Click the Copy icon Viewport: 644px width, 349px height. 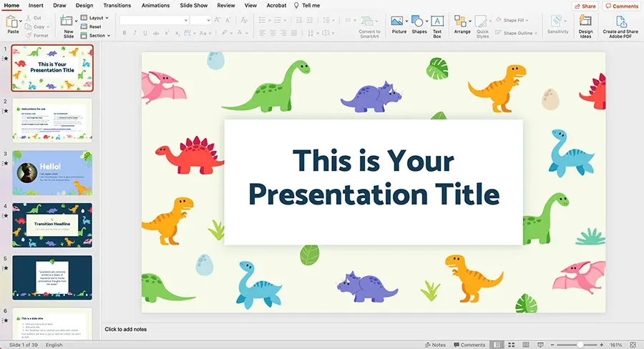point(29,26)
